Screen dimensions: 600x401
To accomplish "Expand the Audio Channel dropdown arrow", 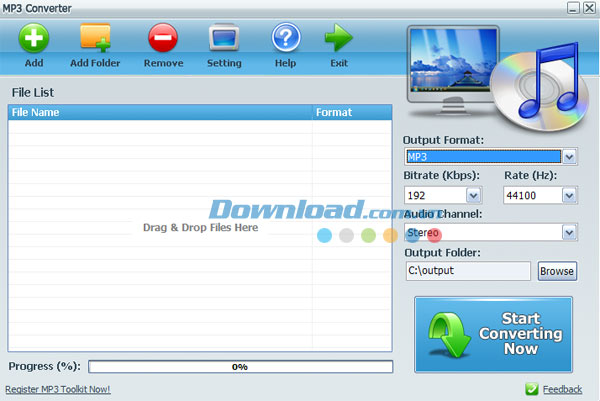I will pos(569,232).
